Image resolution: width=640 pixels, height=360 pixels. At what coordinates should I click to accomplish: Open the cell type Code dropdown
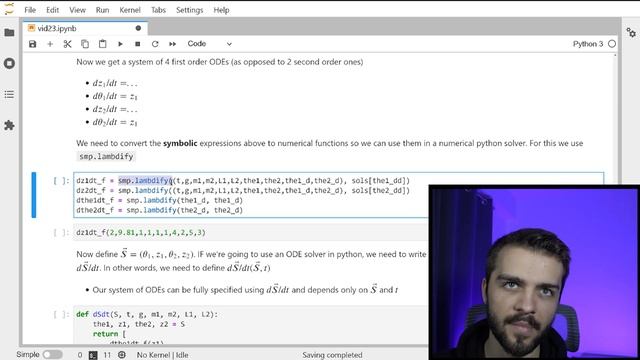[x=209, y=44]
